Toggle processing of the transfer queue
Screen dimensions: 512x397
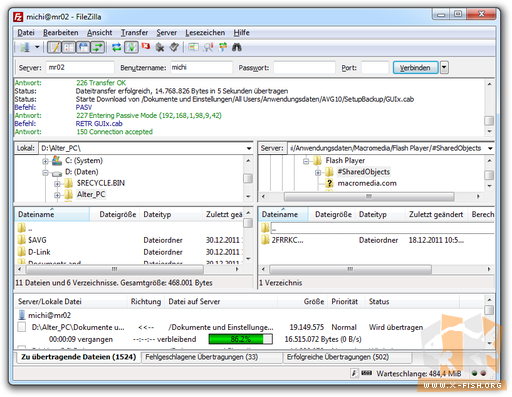(131, 47)
